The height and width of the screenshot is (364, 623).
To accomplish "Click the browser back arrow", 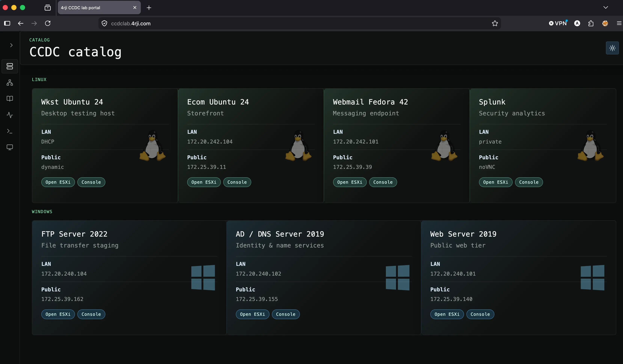I will coord(20,23).
